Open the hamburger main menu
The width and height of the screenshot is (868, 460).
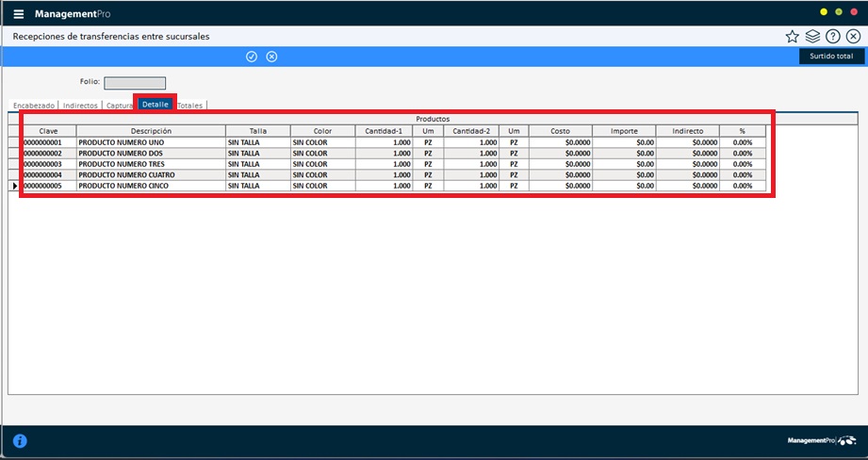pyautogui.click(x=19, y=14)
